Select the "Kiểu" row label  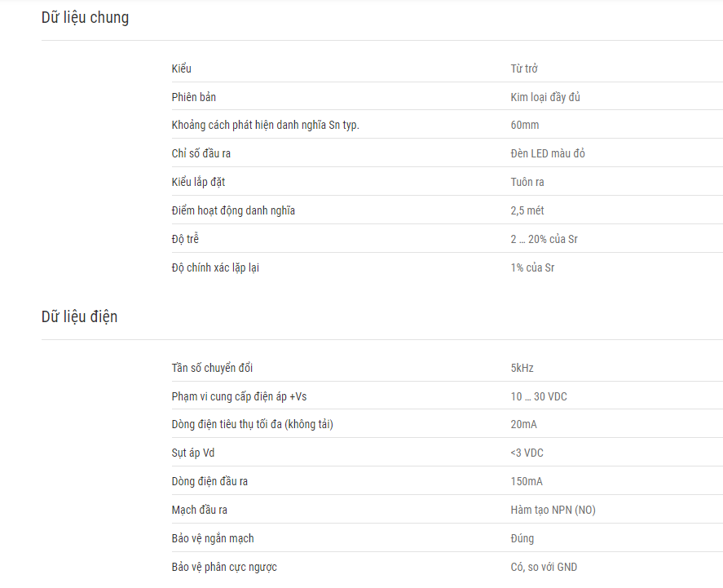(x=181, y=69)
